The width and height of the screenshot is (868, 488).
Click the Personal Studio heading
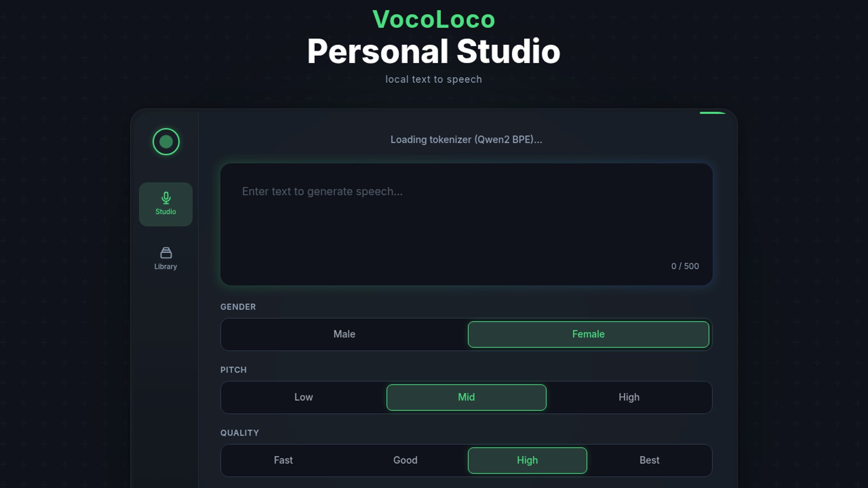[434, 51]
